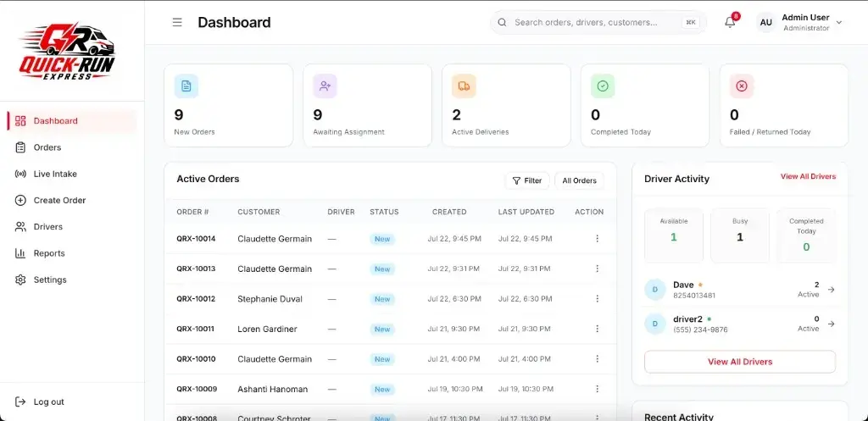Open the Awaiting Assignment stat card
The height and width of the screenshot is (421, 868).
point(367,105)
